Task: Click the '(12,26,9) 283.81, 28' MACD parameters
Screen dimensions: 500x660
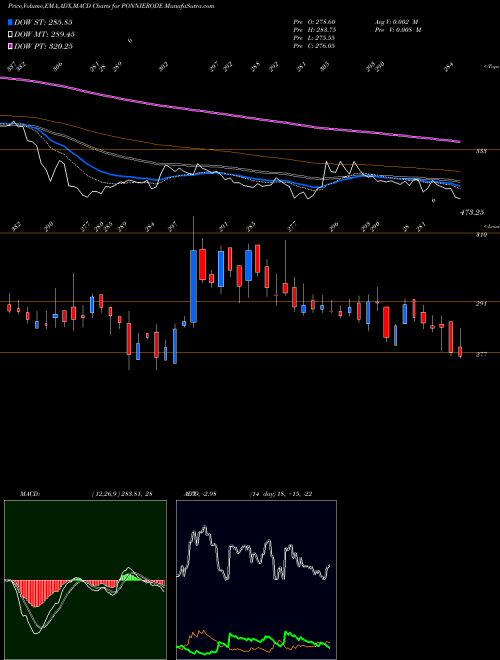Action: click(123, 494)
